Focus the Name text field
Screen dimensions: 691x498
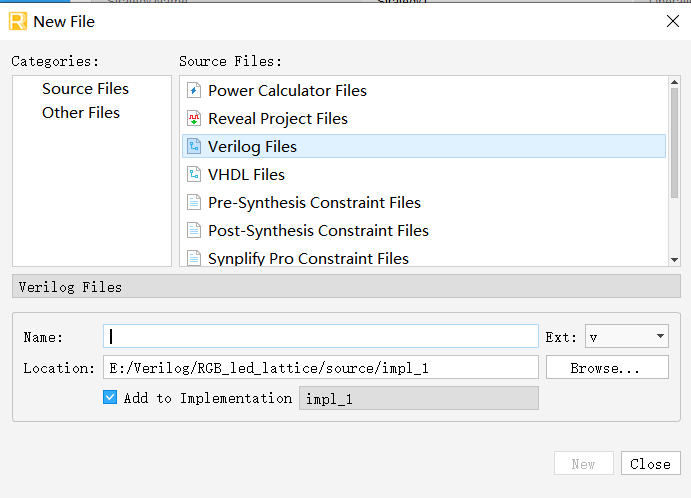pos(320,337)
